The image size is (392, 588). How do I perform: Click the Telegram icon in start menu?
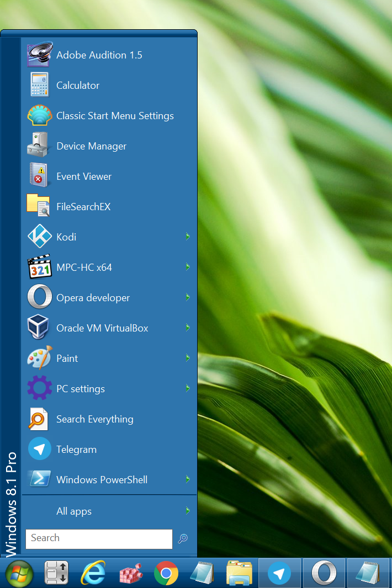click(x=40, y=449)
